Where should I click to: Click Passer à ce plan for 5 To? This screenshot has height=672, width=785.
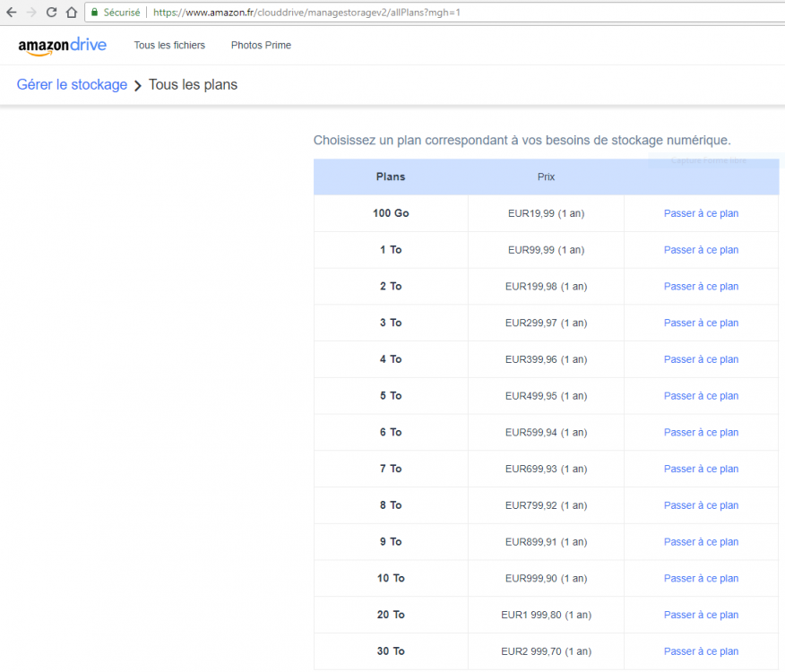[x=701, y=396]
